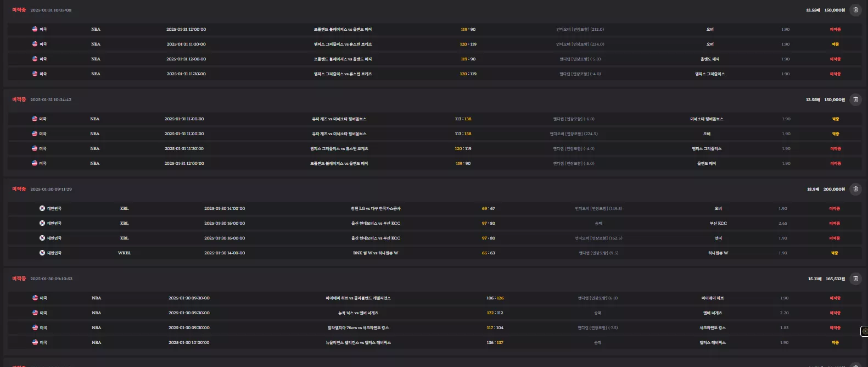Screen dimensions: 868x367
Task: Click the 15.11배 total odds
Action: pyautogui.click(x=814, y=279)
